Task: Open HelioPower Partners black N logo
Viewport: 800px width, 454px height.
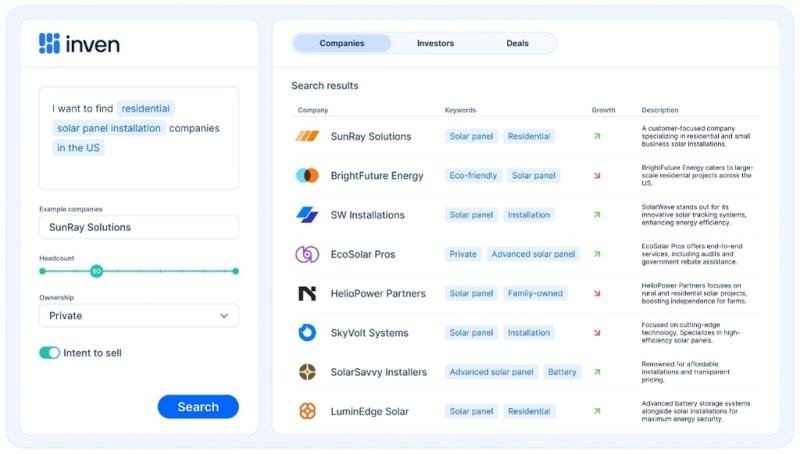Action: pyautogui.click(x=307, y=293)
